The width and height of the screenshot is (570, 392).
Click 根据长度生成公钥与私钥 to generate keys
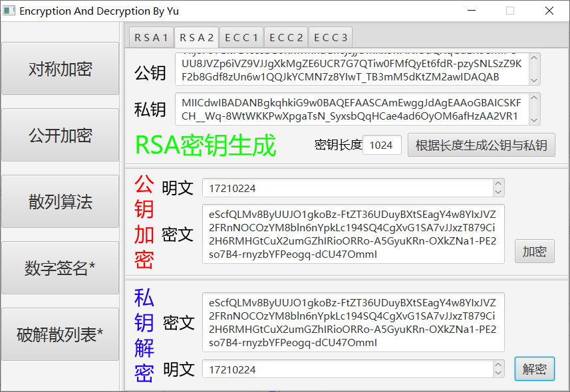(x=481, y=145)
